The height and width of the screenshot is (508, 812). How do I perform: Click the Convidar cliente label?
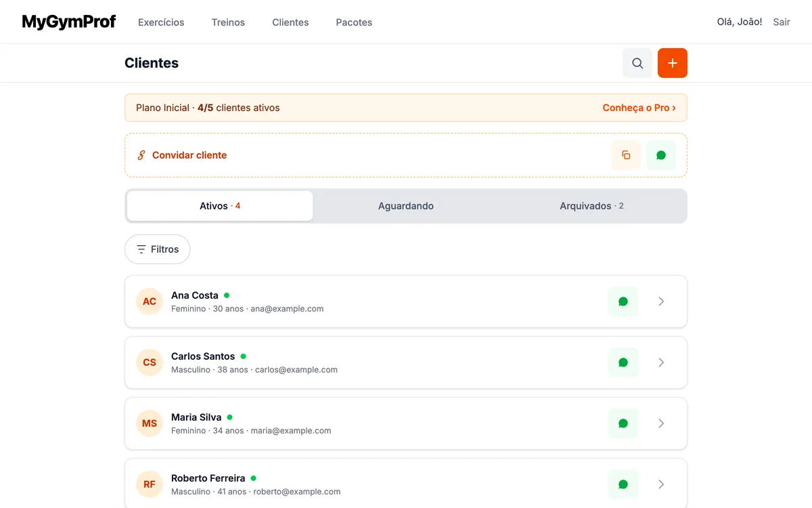tap(189, 155)
